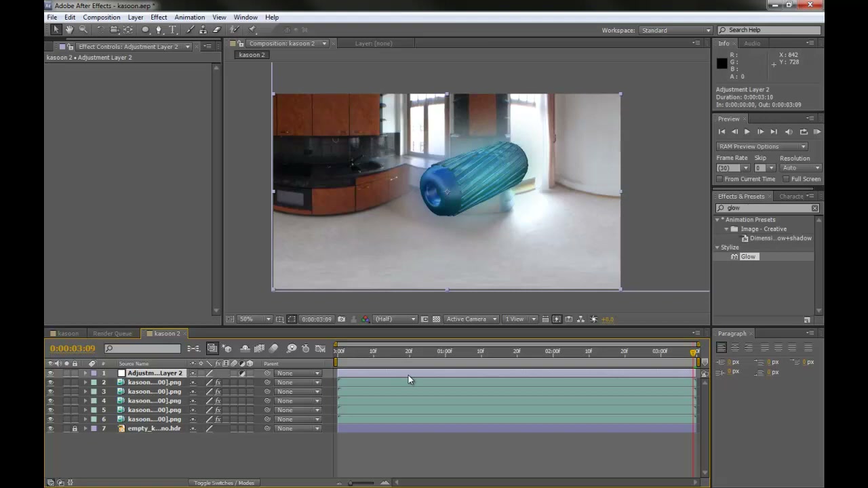The width and height of the screenshot is (868, 488).
Task: Open the 50% magnification dropdown
Action: click(x=254, y=319)
